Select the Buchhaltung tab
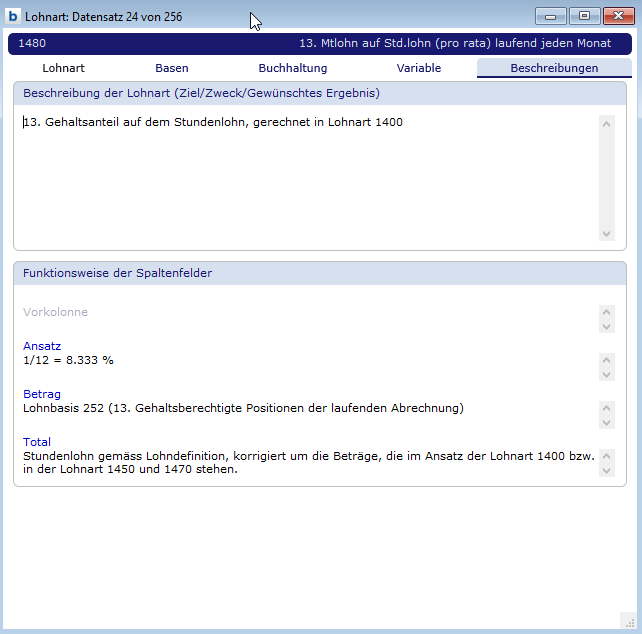 pos(293,68)
